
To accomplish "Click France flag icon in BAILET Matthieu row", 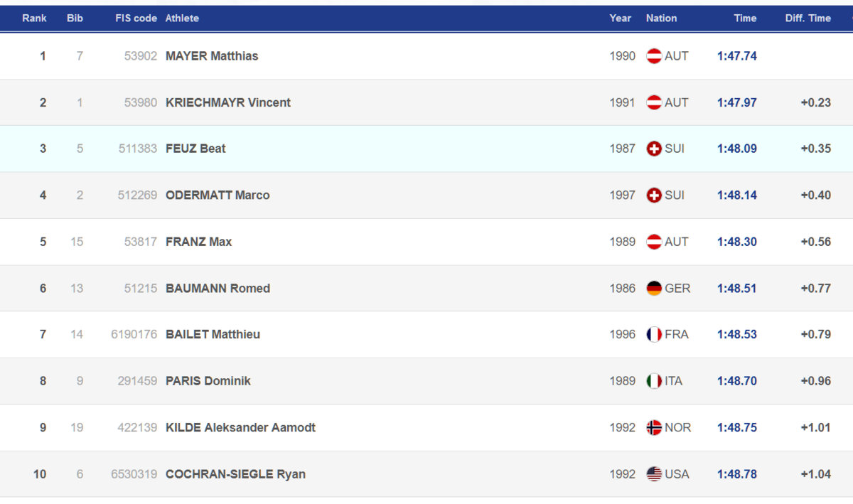I will coord(654,335).
